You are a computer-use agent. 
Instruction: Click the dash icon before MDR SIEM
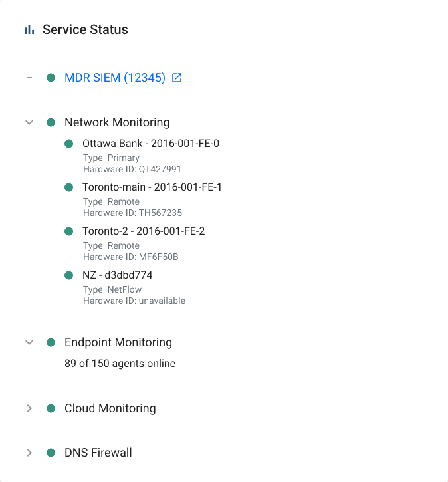point(29,78)
